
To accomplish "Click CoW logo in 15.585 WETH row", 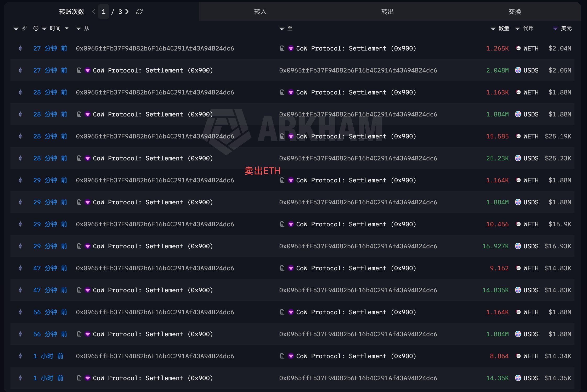I will (291, 136).
